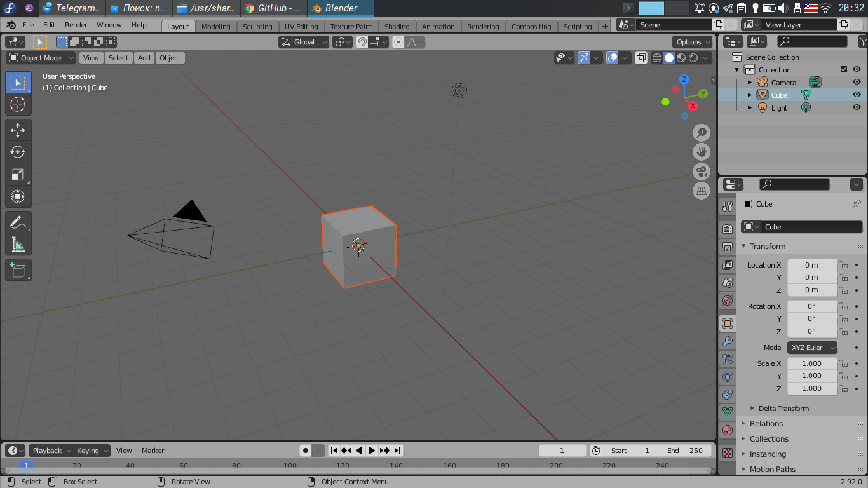Switch to Material Preview shading

coord(681,58)
